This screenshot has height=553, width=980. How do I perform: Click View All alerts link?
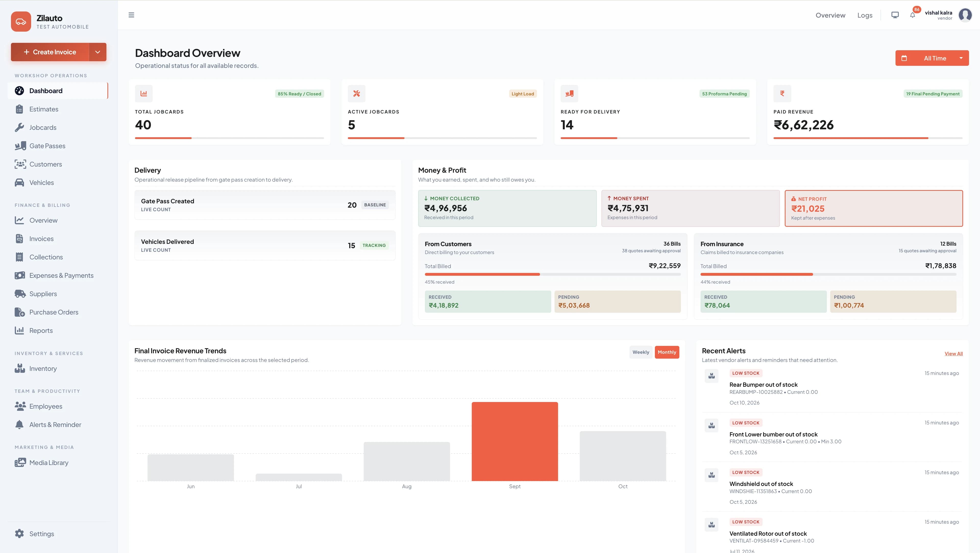pos(953,354)
